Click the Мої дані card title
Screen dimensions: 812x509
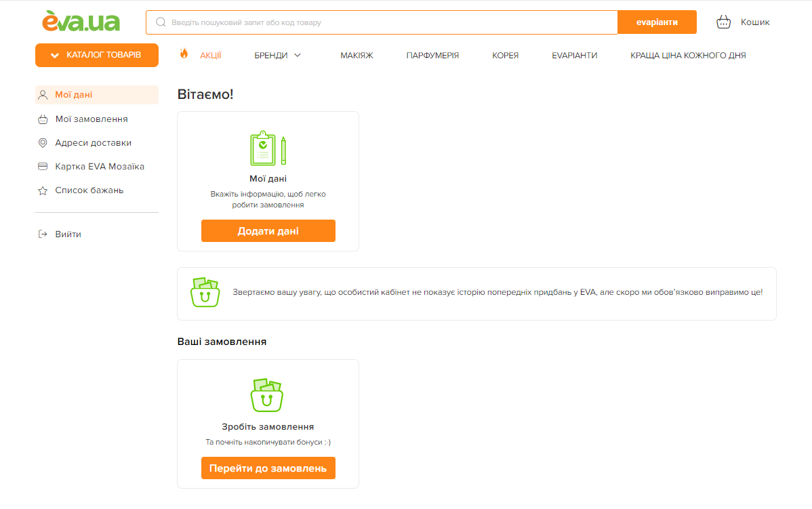click(268, 179)
